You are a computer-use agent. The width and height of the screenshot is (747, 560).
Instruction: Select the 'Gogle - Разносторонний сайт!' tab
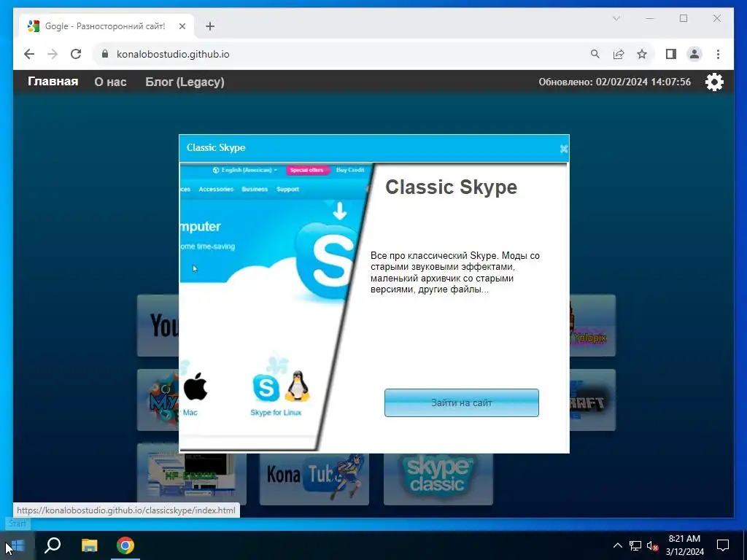105,26
